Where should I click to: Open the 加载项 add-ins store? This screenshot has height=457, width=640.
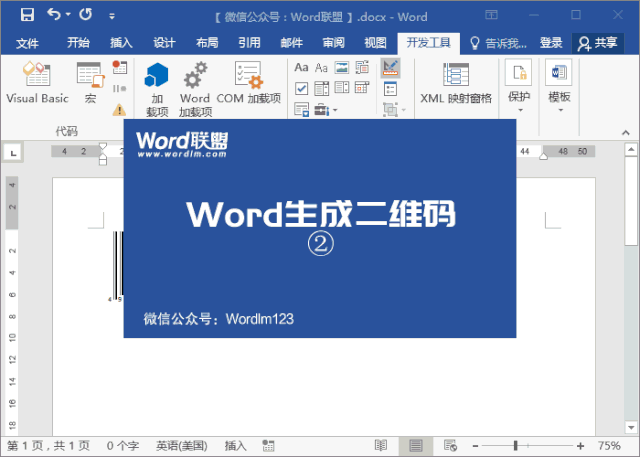(157, 90)
